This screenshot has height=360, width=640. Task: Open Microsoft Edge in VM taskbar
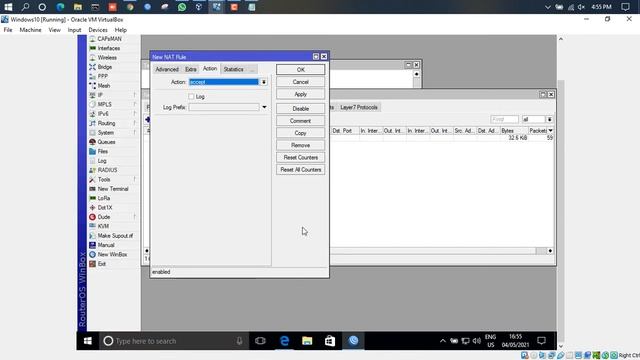tap(284, 341)
